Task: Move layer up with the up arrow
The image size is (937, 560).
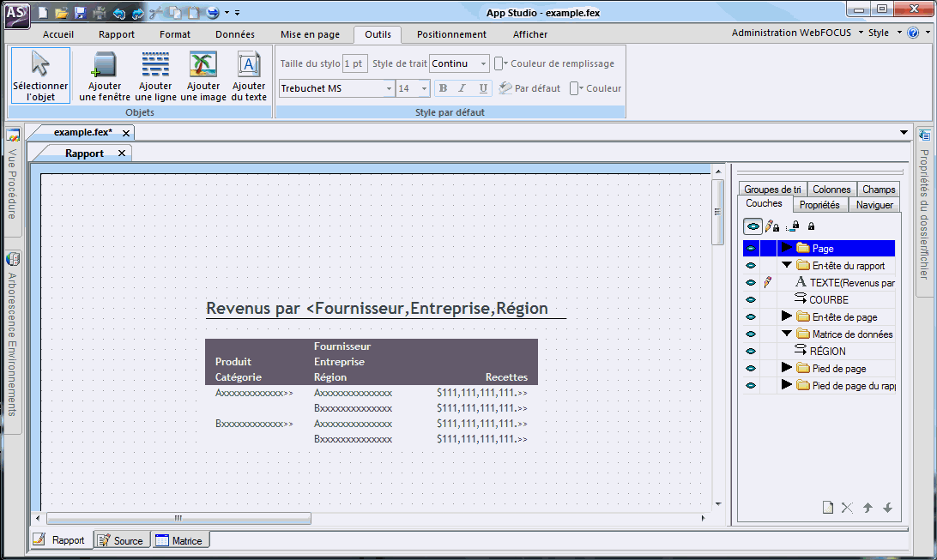Action: pos(867,508)
